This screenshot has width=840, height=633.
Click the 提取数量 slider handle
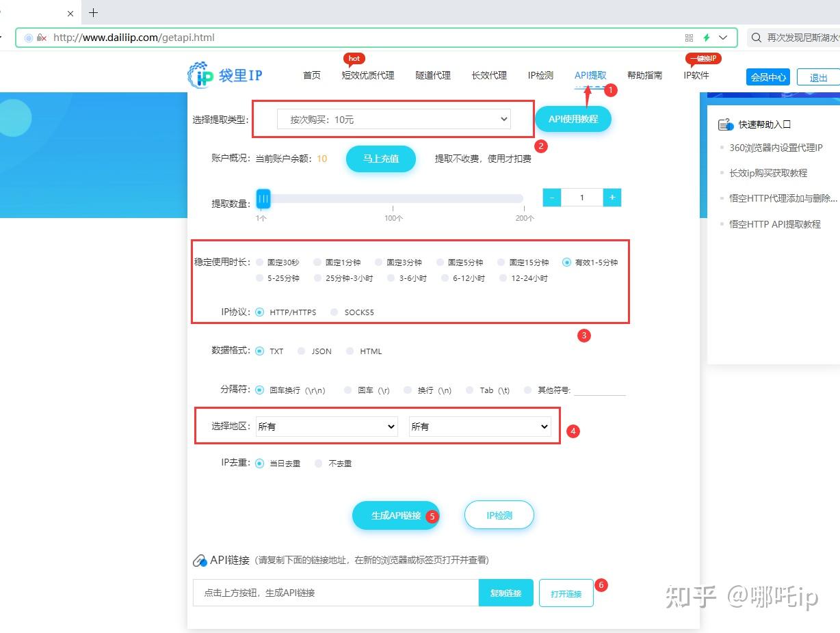[263, 198]
